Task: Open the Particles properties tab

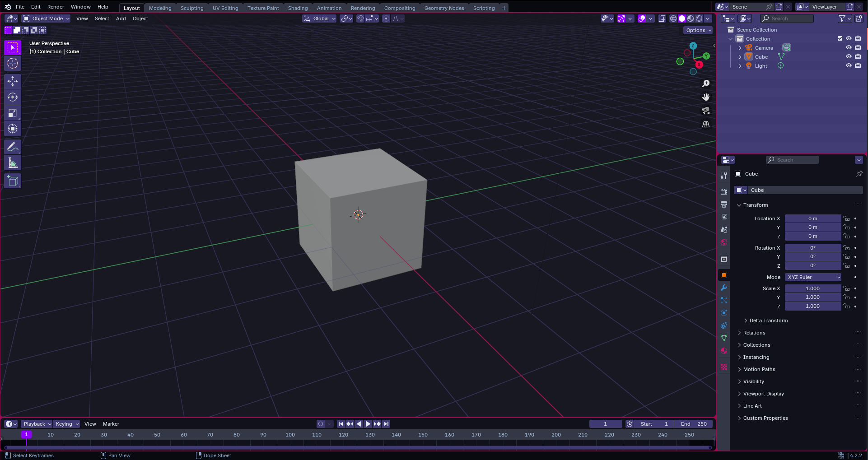Action: click(x=724, y=300)
